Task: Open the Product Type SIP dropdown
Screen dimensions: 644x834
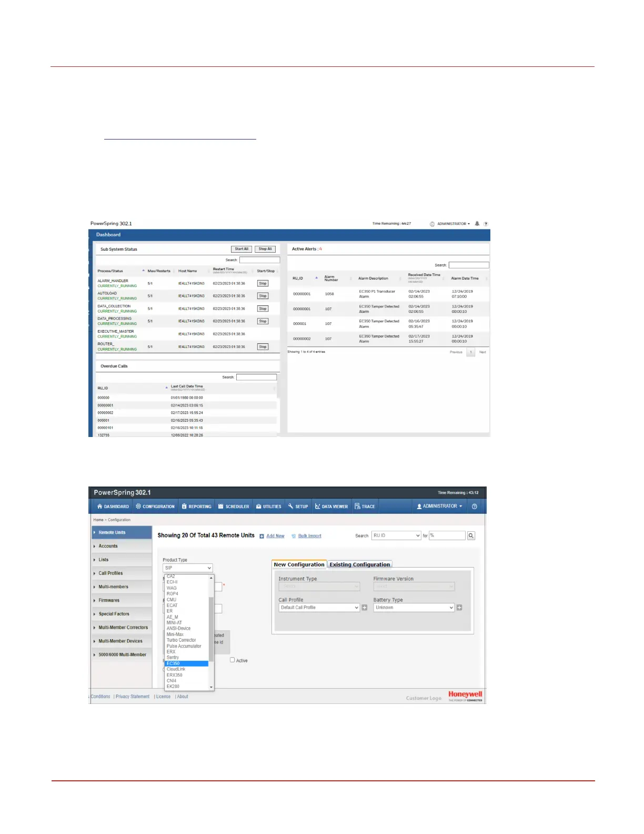Action: pyautogui.click(x=188, y=568)
